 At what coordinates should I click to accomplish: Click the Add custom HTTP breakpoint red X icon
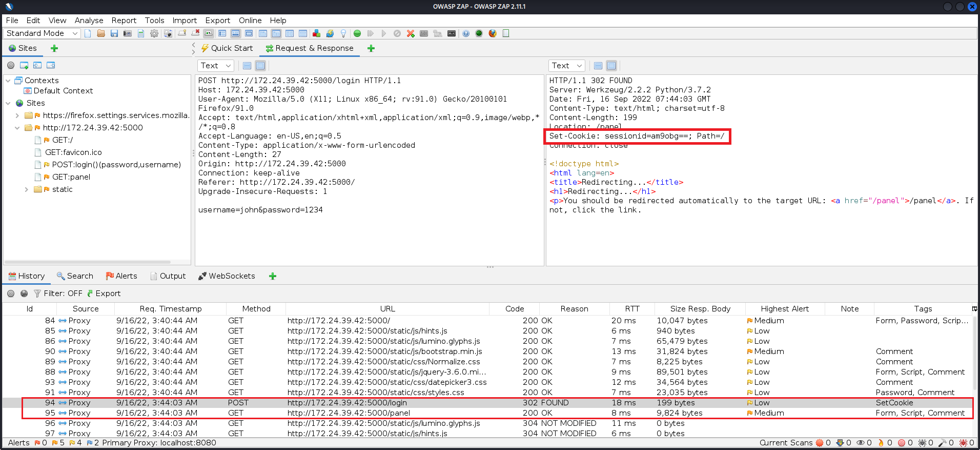411,33
